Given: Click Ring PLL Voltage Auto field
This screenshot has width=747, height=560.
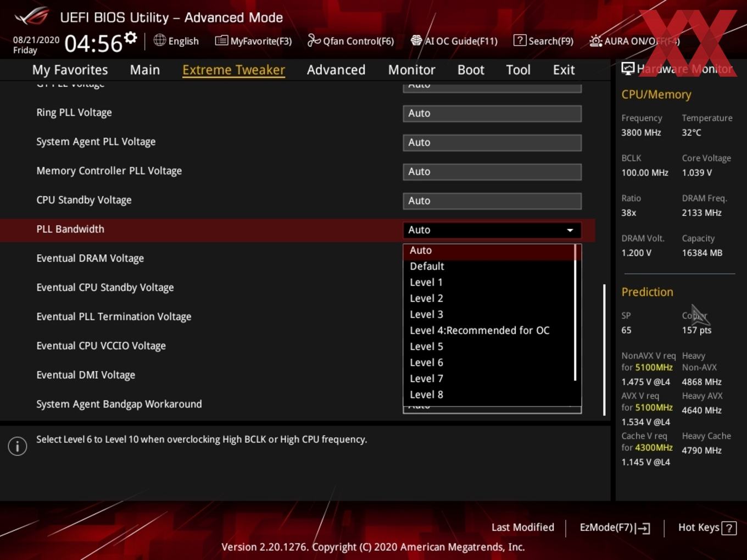Looking at the screenshot, I should click(492, 114).
